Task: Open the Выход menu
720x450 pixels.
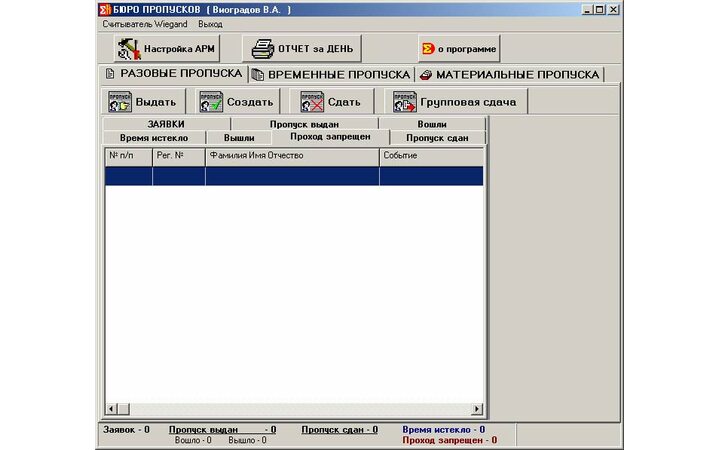Action: click(210, 23)
